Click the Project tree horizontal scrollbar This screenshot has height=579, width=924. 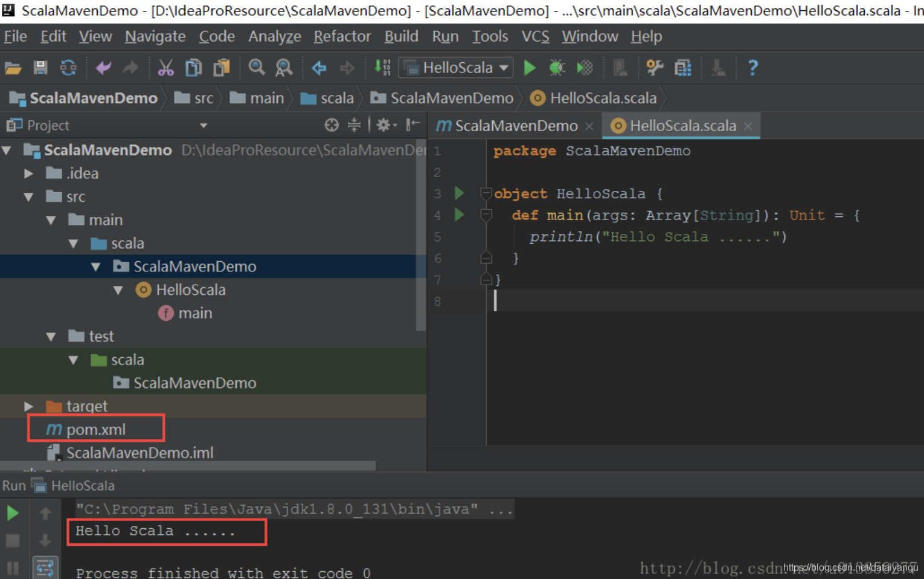(x=188, y=466)
